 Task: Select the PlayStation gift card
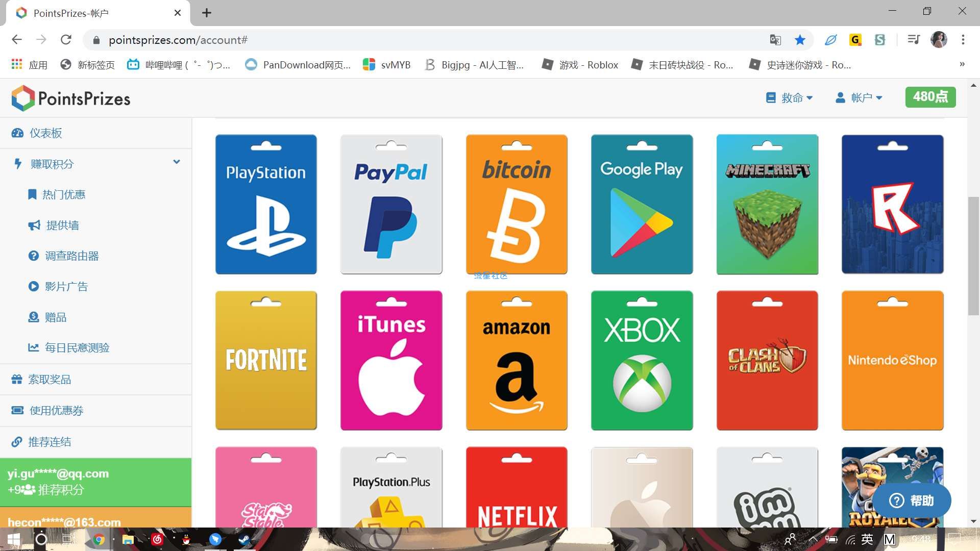(266, 204)
